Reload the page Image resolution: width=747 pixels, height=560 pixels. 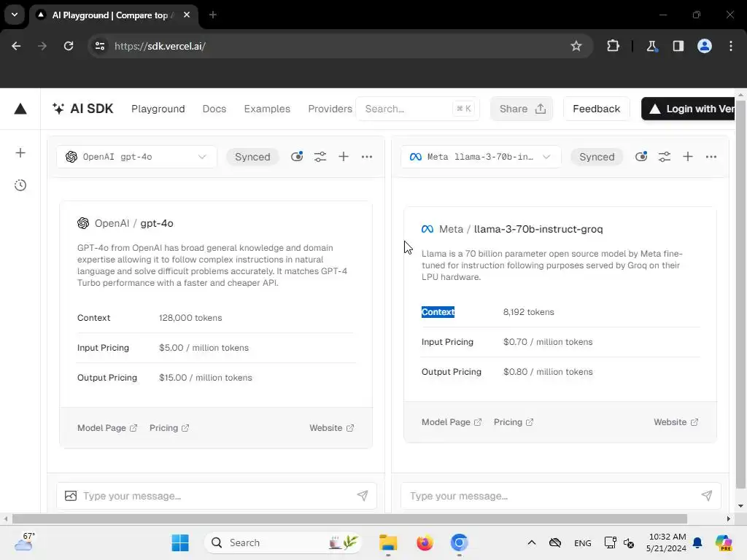point(69,46)
